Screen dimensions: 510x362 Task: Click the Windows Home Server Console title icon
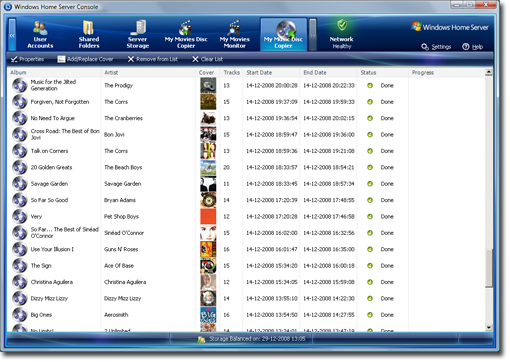coord(8,7)
